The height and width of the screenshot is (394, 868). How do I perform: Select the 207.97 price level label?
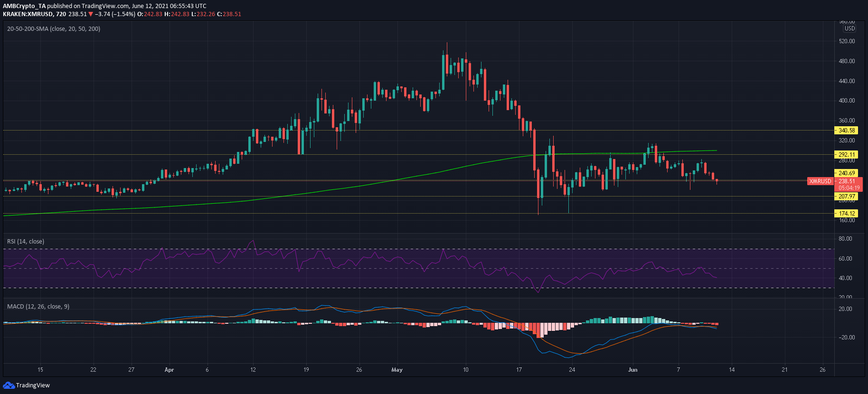click(x=846, y=197)
